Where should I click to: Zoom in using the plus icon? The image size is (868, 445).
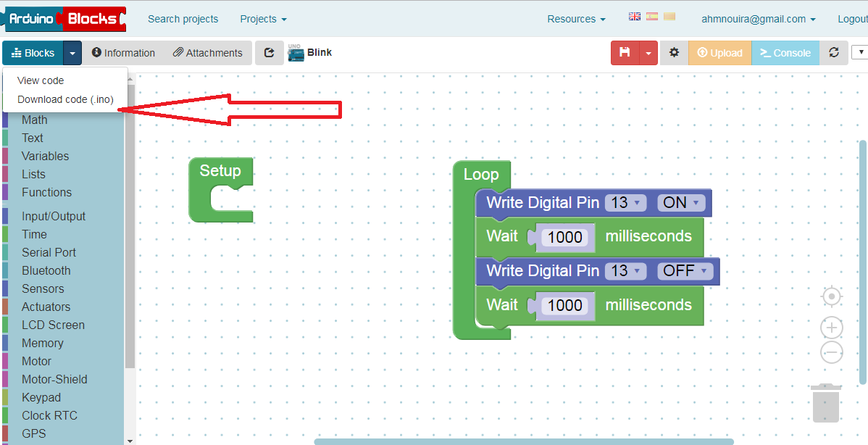[x=831, y=328]
